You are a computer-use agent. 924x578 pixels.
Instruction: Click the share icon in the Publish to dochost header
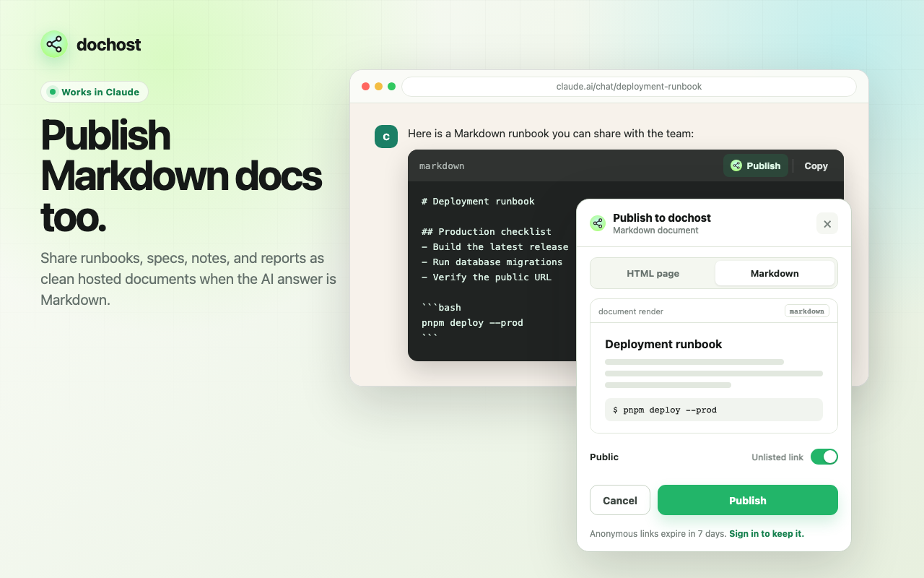tap(598, 223)
